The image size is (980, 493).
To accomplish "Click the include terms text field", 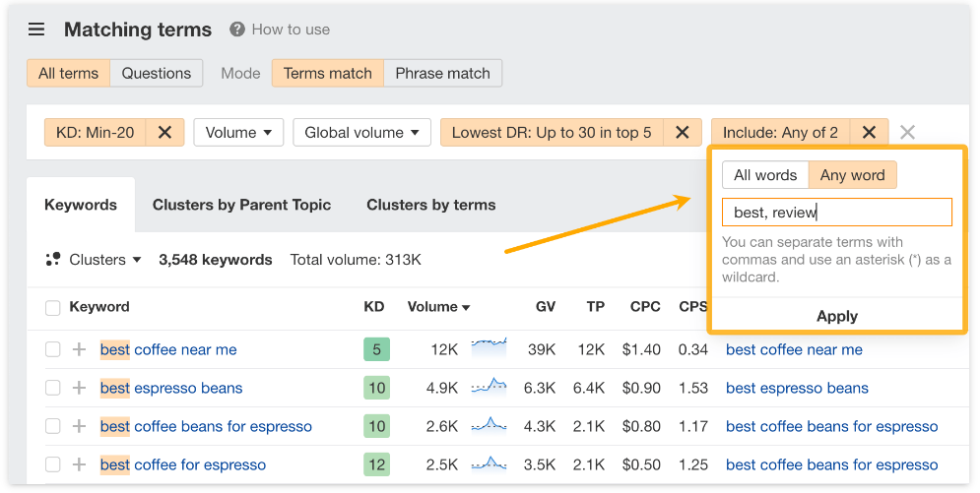I will point(836,213).
